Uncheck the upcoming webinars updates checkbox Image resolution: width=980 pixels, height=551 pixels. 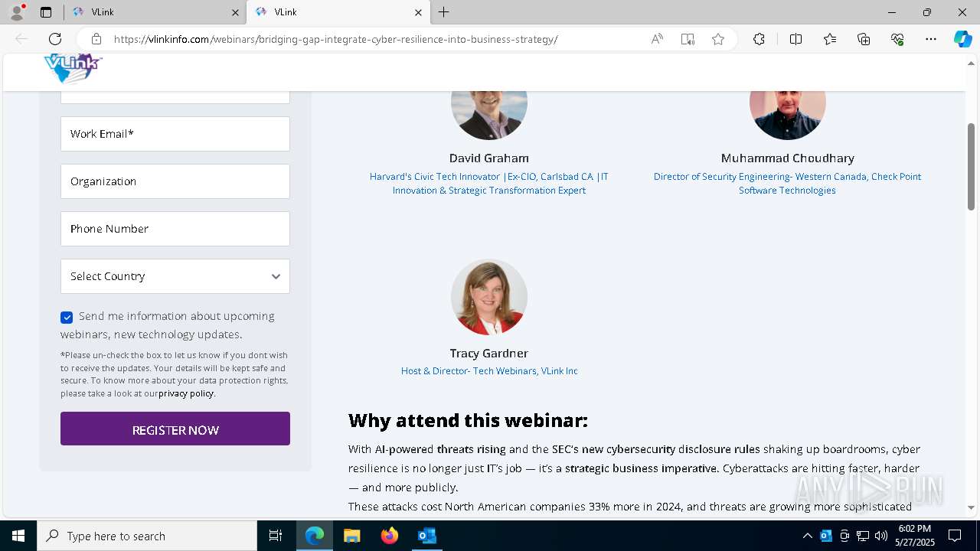(67, 317)
